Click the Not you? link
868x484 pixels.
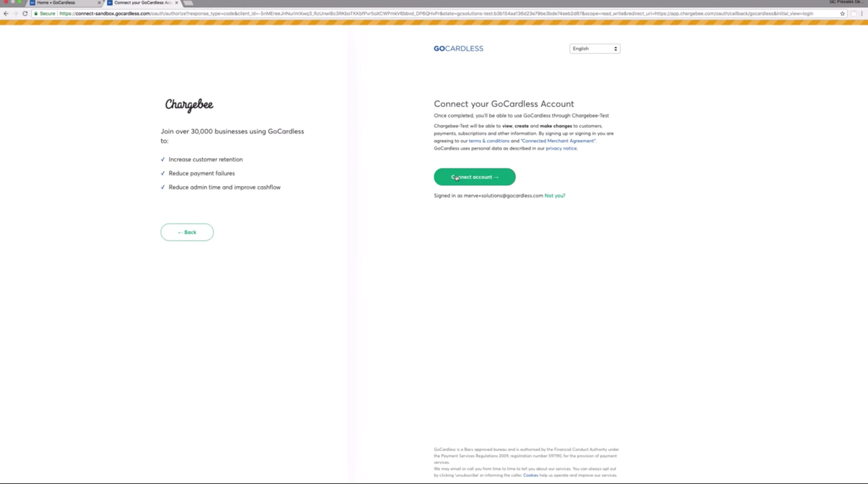click(x=555, y=195)
